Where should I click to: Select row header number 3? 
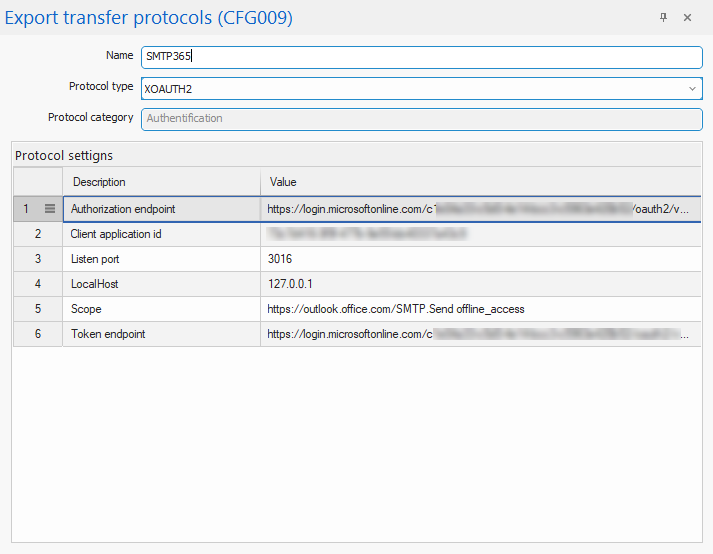pos(38,259)
